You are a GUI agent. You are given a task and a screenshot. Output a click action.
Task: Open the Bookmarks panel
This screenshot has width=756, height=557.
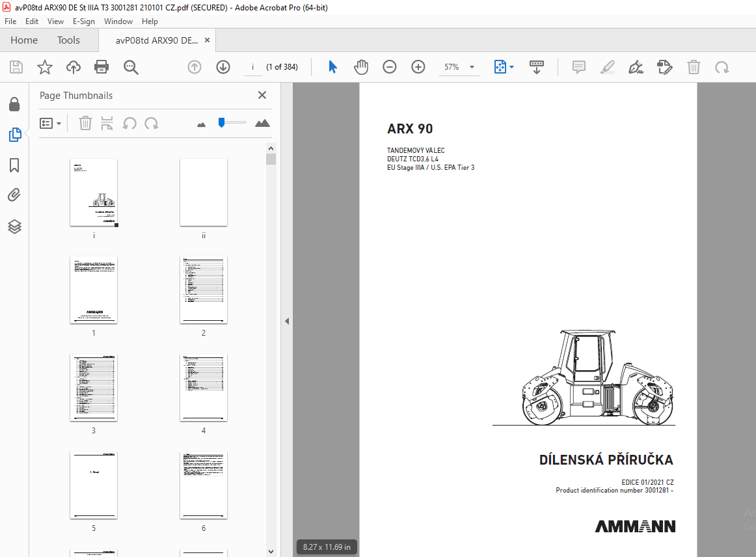pyautogui.click(x=14, y=165)
